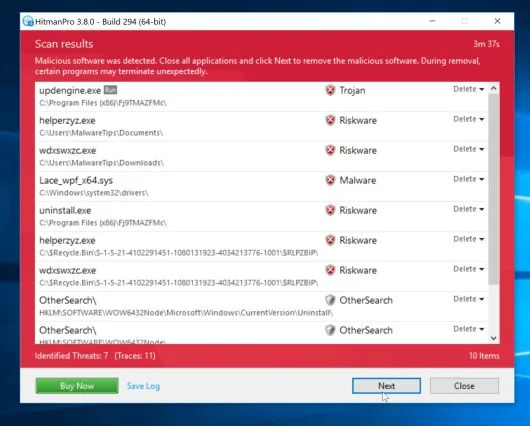Open Delete dropdown for uninstall.exe

(x=468, y=209)
